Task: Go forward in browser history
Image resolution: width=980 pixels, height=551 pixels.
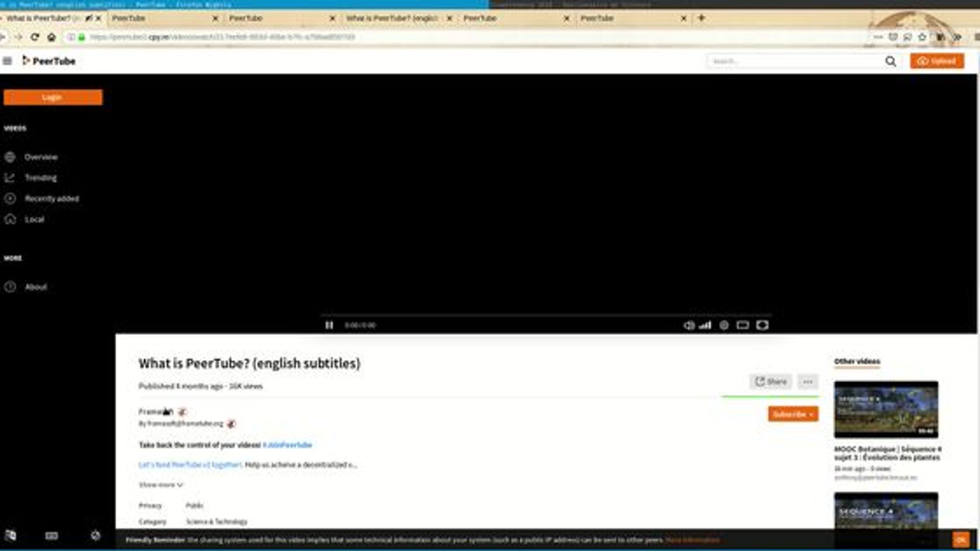Action: click(18, 37)
